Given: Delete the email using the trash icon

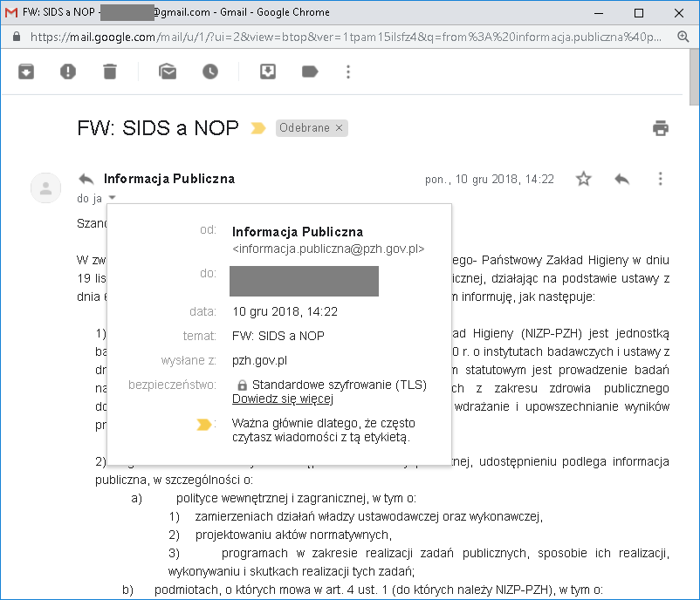Looking at the screenshot, I should pos(109,72).
